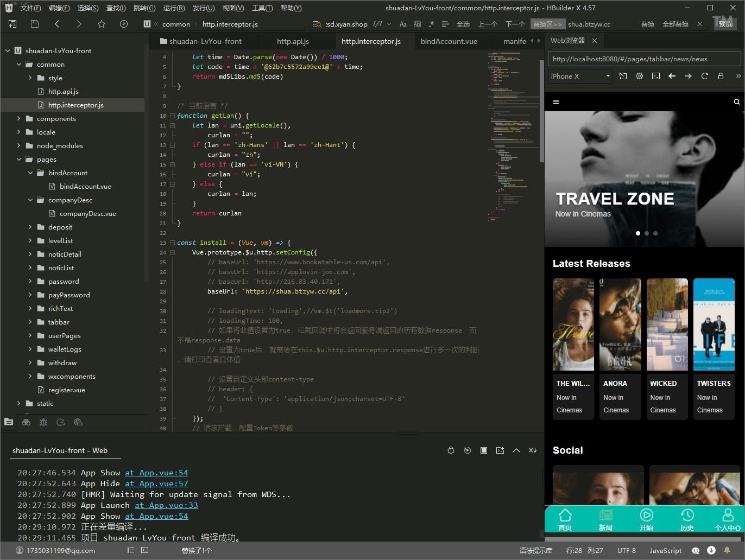Expand the components folder
Image resolution: width=745 pixels, height=560 pixels.
point(18,118)
